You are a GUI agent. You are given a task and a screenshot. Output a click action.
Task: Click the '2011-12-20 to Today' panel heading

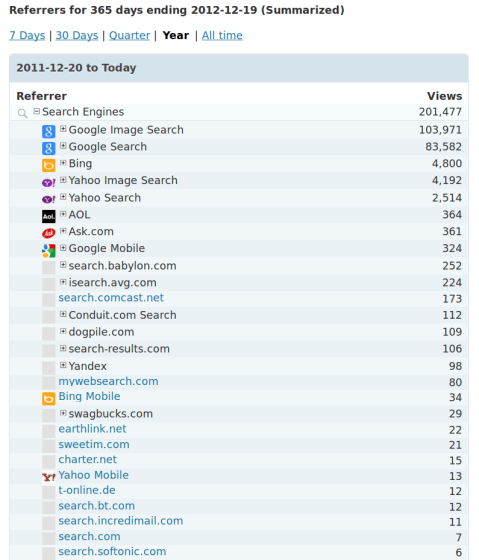coord(76,68)
